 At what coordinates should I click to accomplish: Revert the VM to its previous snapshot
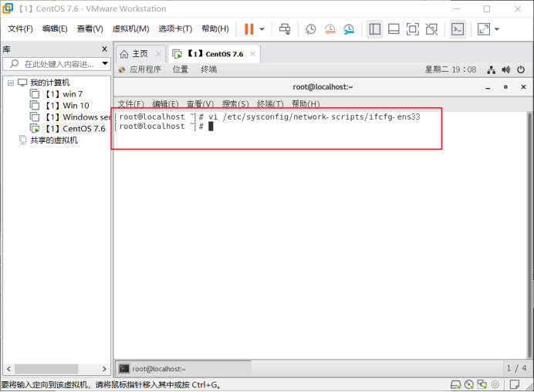click(x=330, y=29)
